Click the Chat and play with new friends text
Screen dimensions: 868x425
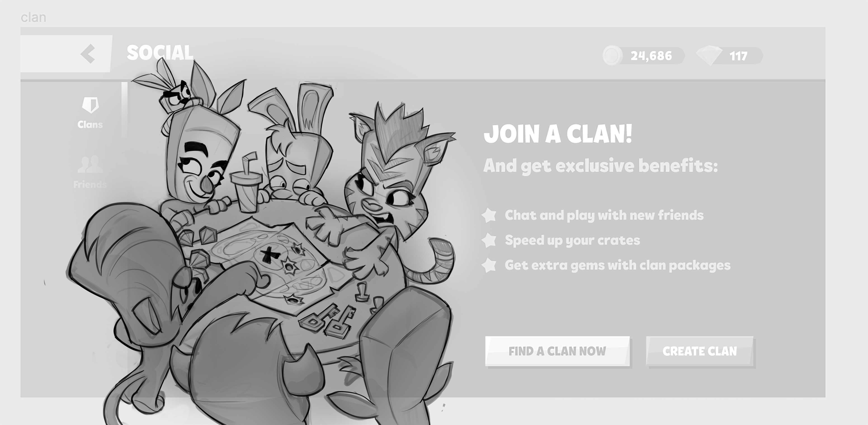[x=604, y=215]
